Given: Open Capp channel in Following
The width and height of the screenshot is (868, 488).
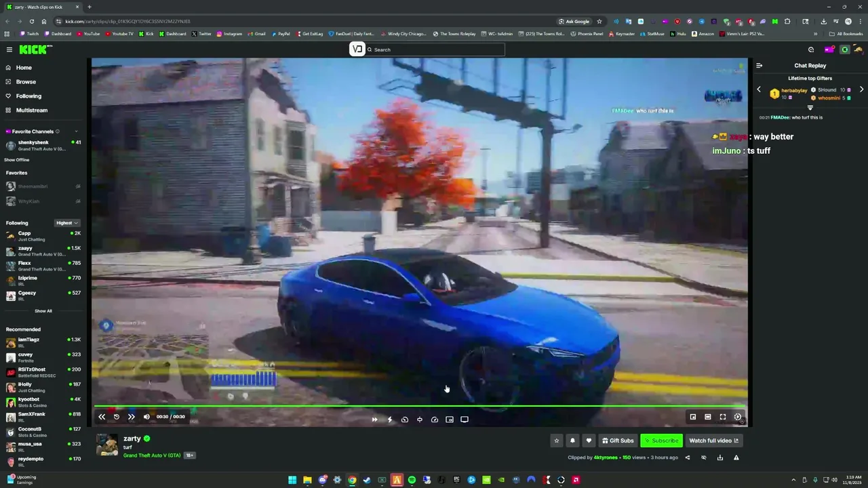Looking at the screenshot, I should (x=43, y=236).
